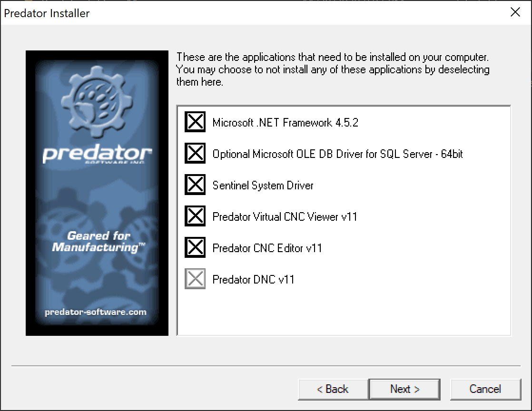Click predator-software.com text on the banner
532x411 pixels.
tap(96, 312)
